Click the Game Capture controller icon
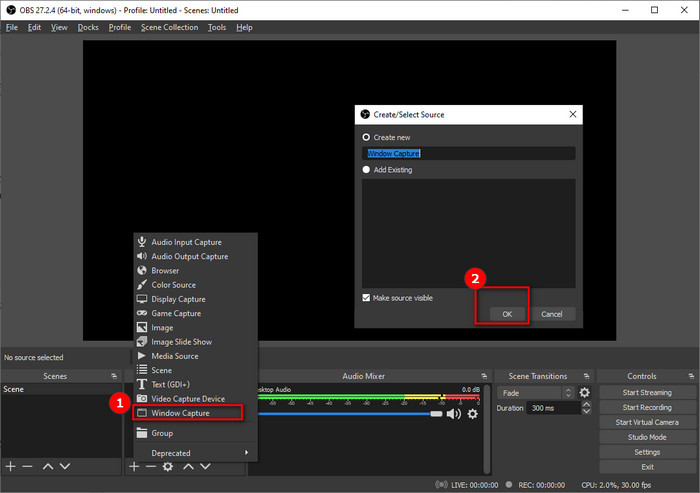Image resolution: width=700 pixels, height=493 pixels. pos(142,313)
